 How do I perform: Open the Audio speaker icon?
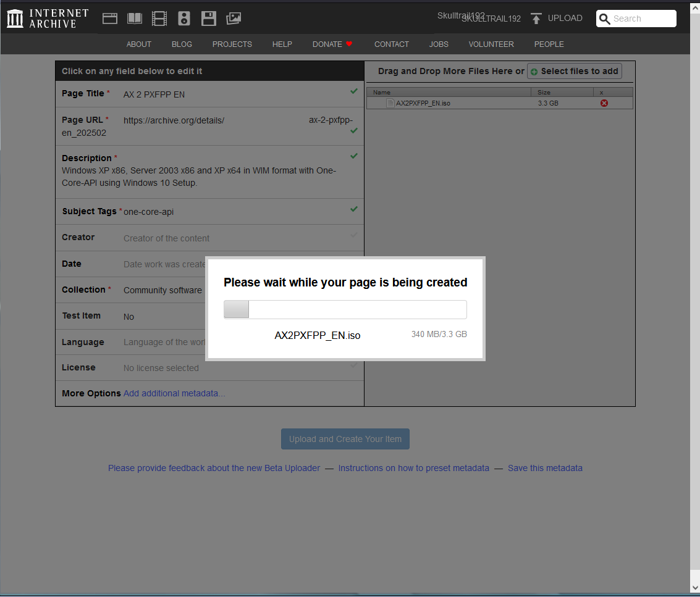pos(184,19)
